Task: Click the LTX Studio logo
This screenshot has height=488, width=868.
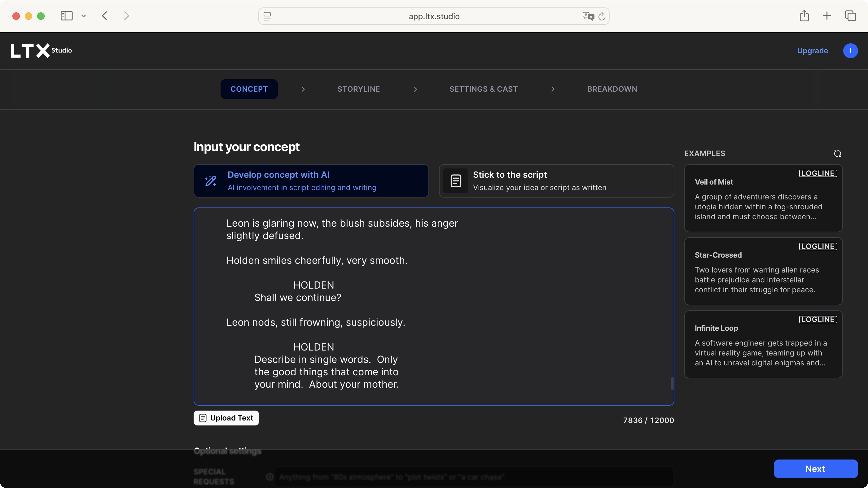Action: point(41,50)
